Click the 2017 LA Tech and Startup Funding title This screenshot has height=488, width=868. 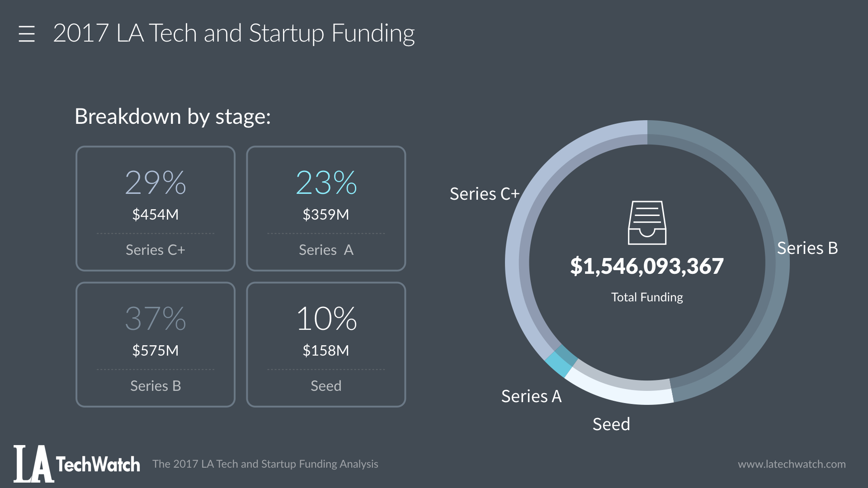tap(234, 33)
